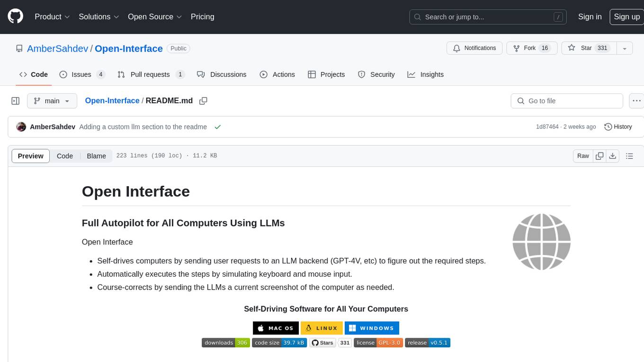Open the GitHub homepage logo

15,17
